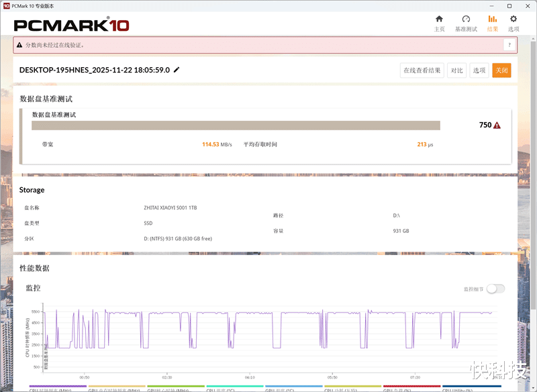Edit the result name via pencil icon

[x=177, y=70]
